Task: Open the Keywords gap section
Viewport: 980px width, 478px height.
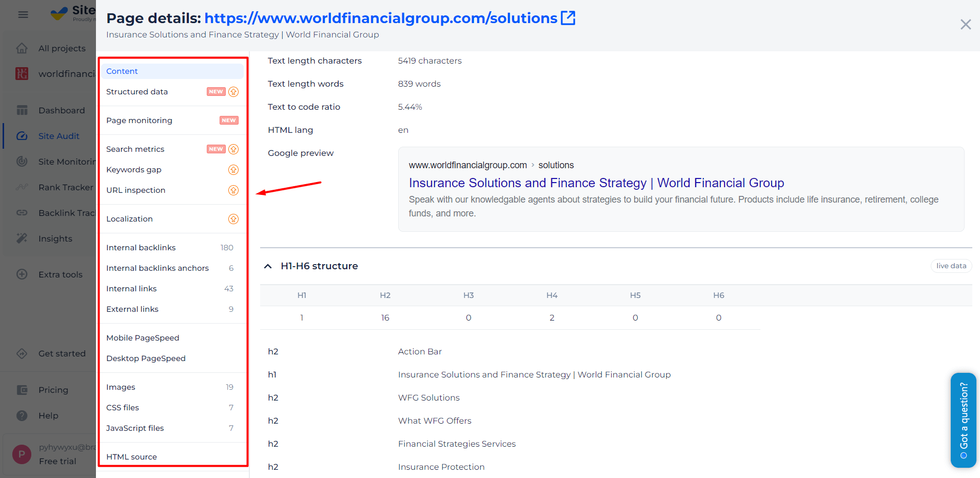Action: (x=133, y=170)
